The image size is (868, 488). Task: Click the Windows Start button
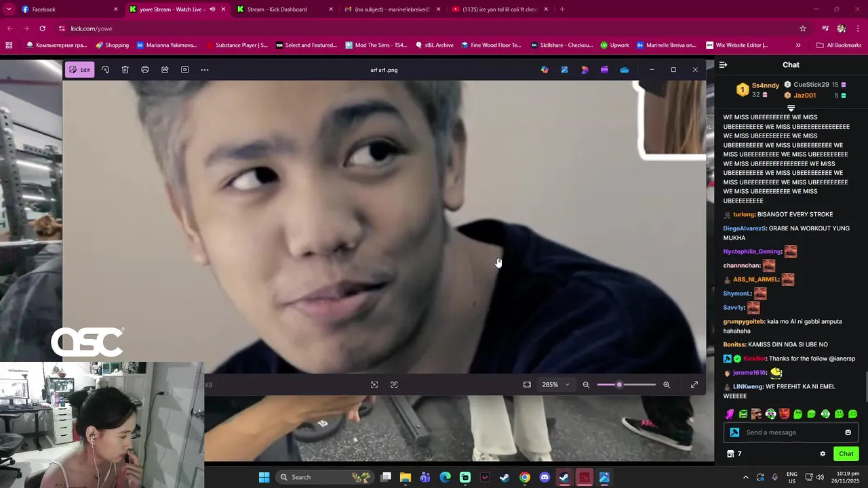(x=264, y=477)
